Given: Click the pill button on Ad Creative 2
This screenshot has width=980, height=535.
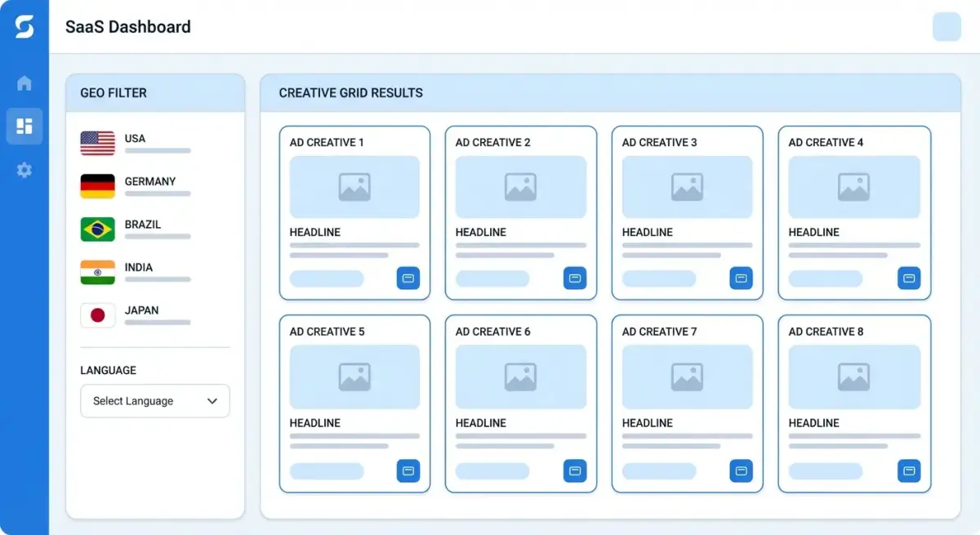Looking at the screenshot, I should (492, 279).
